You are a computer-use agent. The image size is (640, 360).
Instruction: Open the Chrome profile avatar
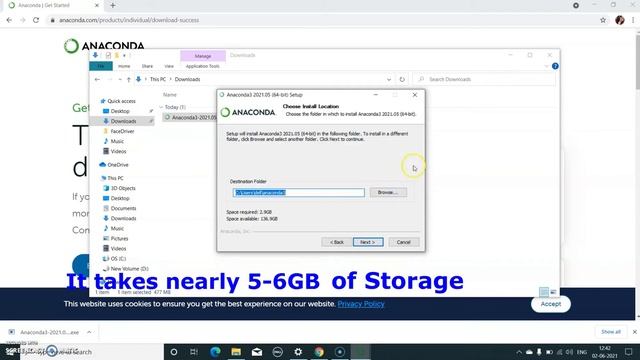click(620, 20)
